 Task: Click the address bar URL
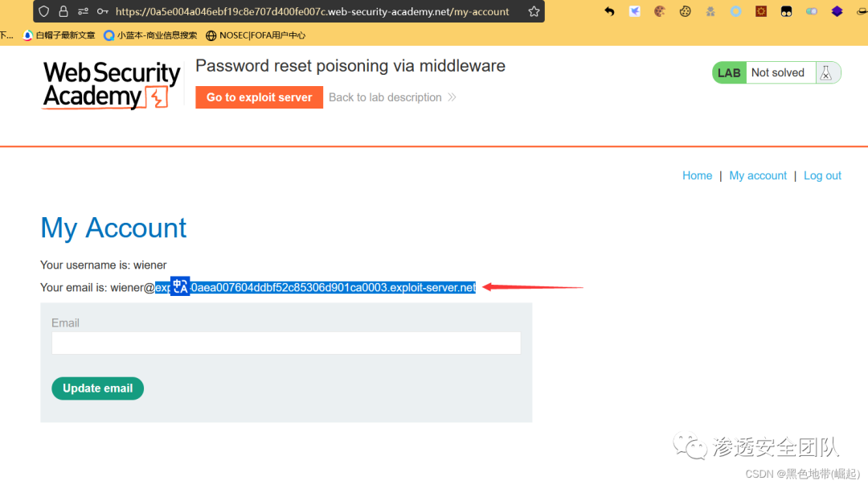[x=312, y=11]
